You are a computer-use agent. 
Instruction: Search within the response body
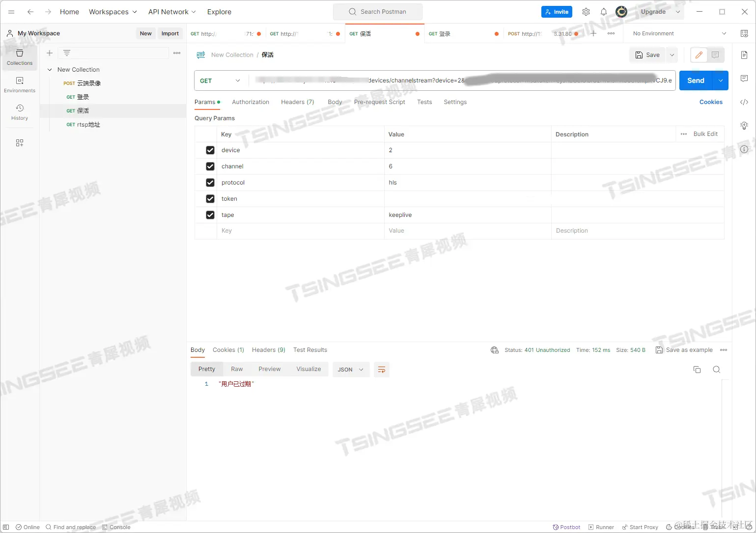click(x=717, y=370)
